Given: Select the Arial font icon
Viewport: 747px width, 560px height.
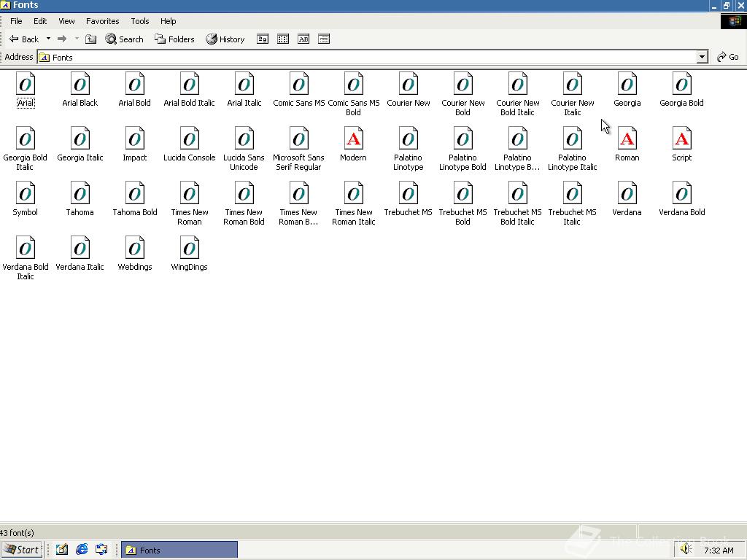Looking at the screenshot, I should pos(26,84).
